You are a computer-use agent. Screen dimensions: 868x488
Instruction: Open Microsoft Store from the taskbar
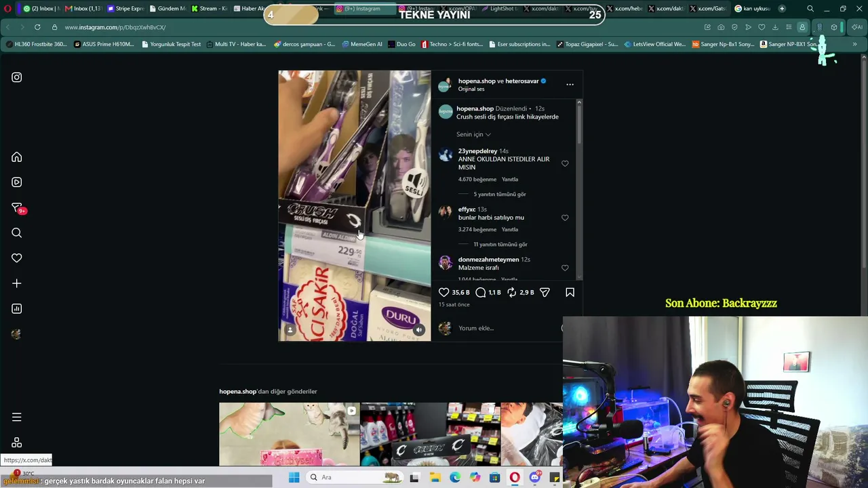pos(495,477)
